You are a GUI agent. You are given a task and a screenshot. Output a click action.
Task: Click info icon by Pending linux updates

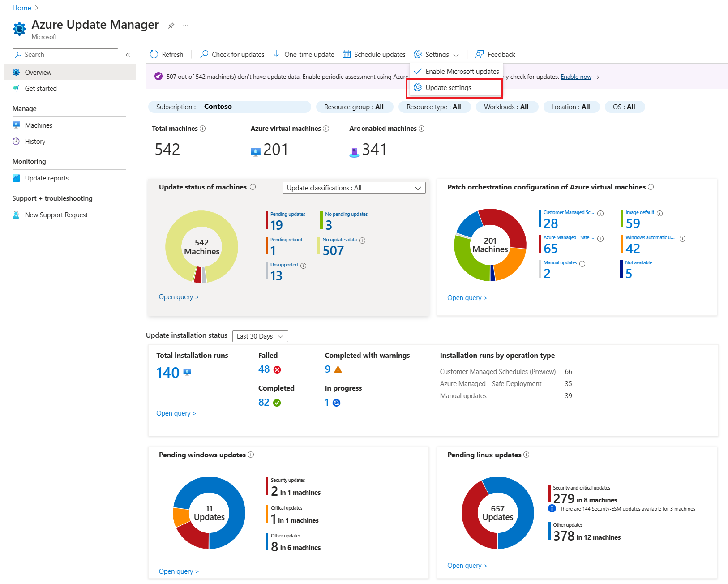point(527,455)
